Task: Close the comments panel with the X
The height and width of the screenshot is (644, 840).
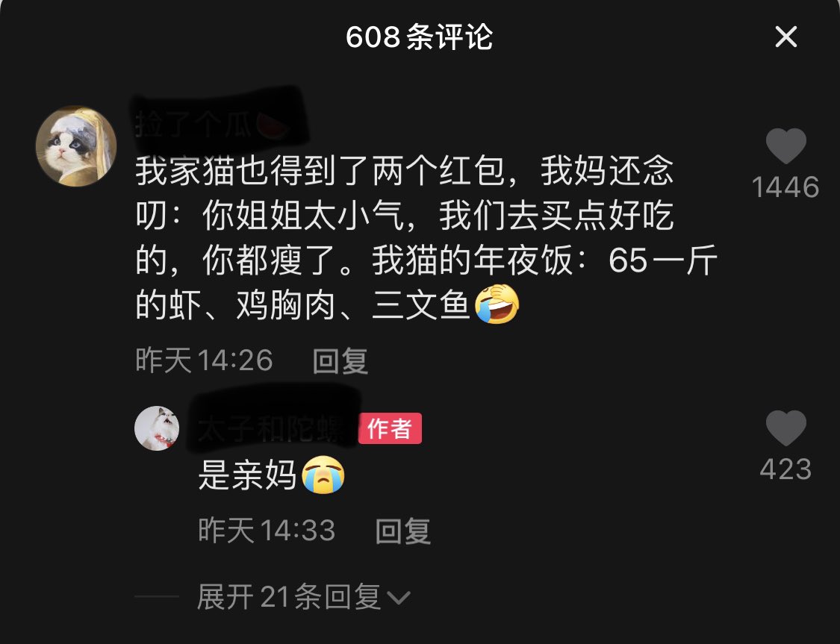Action: pyautogui.click(x=786, y=37)
